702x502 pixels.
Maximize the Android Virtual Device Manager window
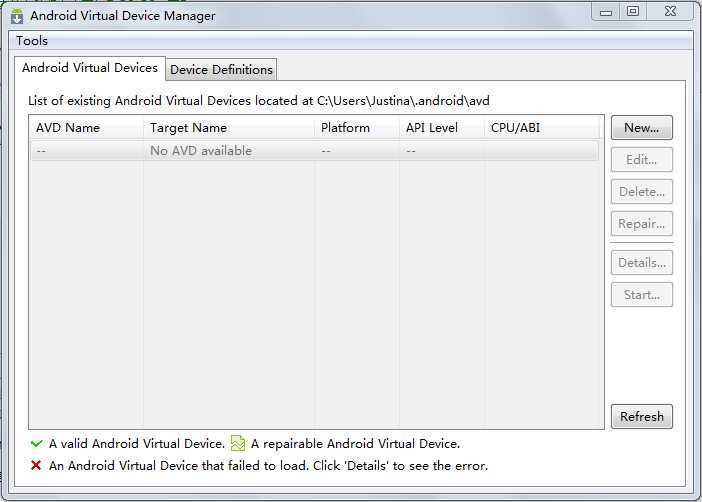point(633,12)
